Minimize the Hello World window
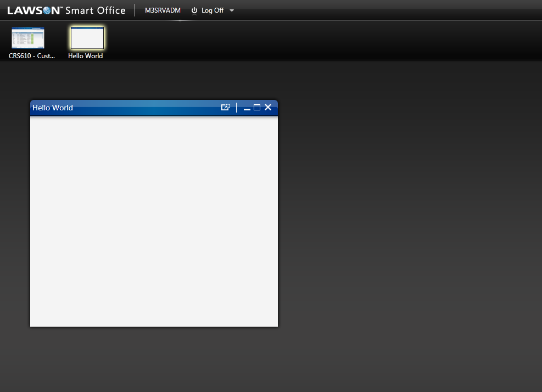This screenshot has width=542, height=392. [247, 108]
